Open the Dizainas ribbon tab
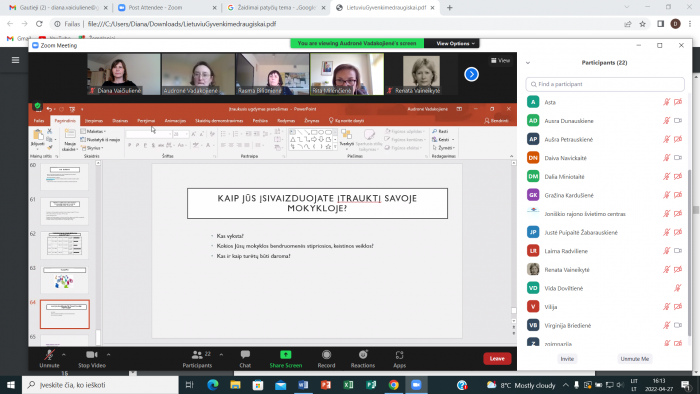700x394 pixels. click(120, 120)
